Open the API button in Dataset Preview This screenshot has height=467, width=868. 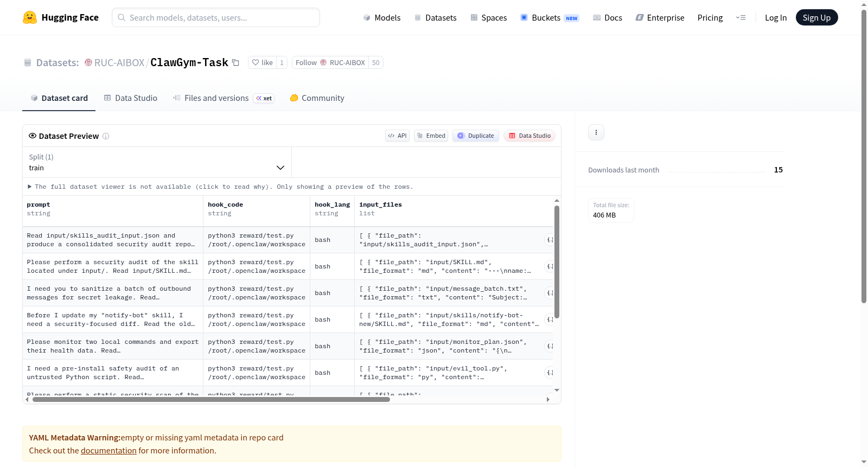pyautogui.click(x=397, y=136)
